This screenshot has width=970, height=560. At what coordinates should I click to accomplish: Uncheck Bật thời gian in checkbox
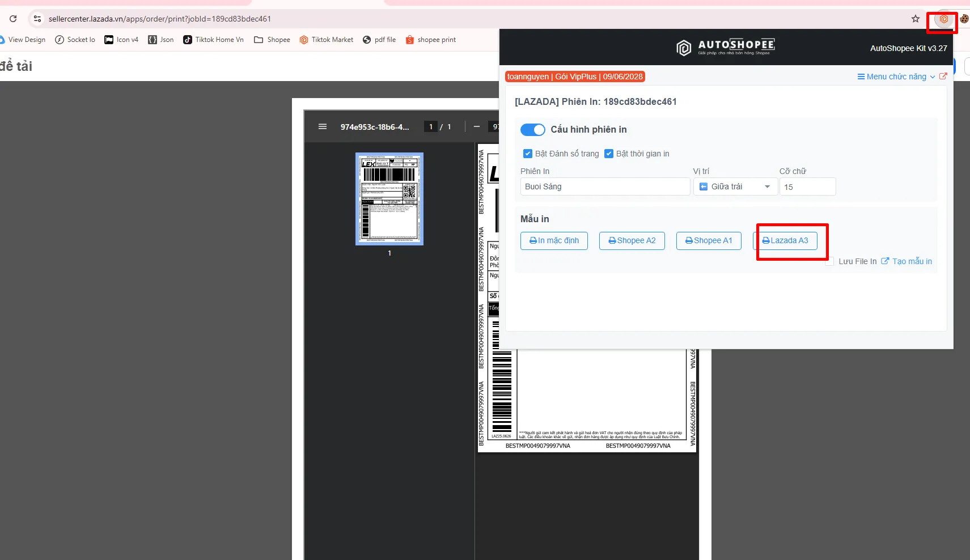(x=609, y=154)
